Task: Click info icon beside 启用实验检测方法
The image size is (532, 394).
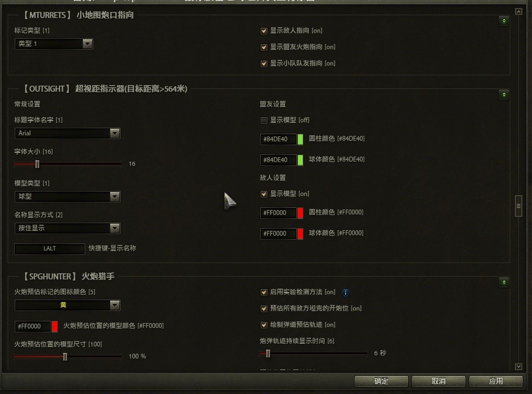Action: click(345, 292)
